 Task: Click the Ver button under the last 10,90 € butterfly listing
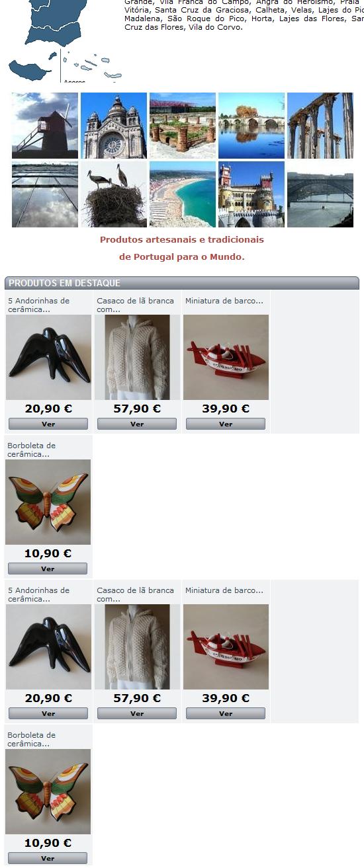[48, 858]
